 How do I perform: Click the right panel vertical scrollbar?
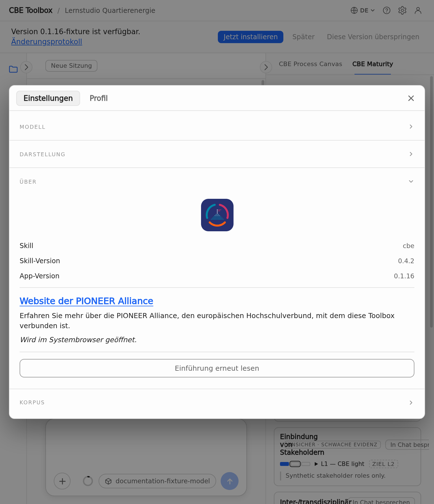pos(431,202)
